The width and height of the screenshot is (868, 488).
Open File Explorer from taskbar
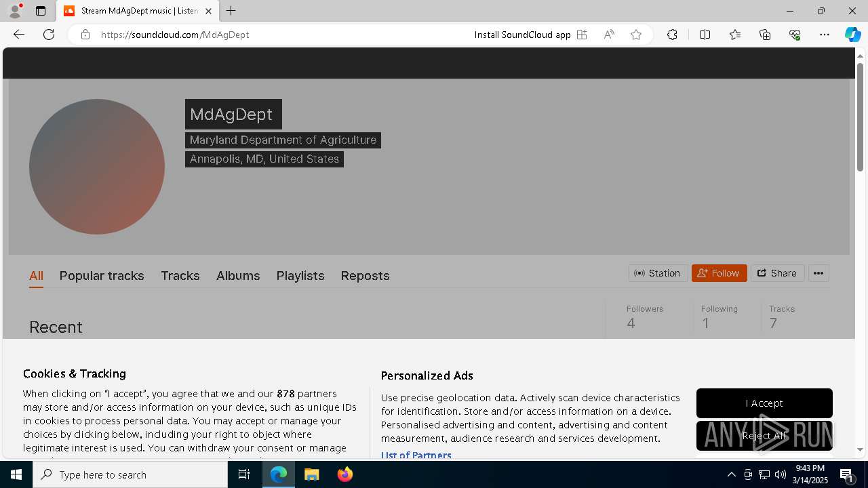312,474
